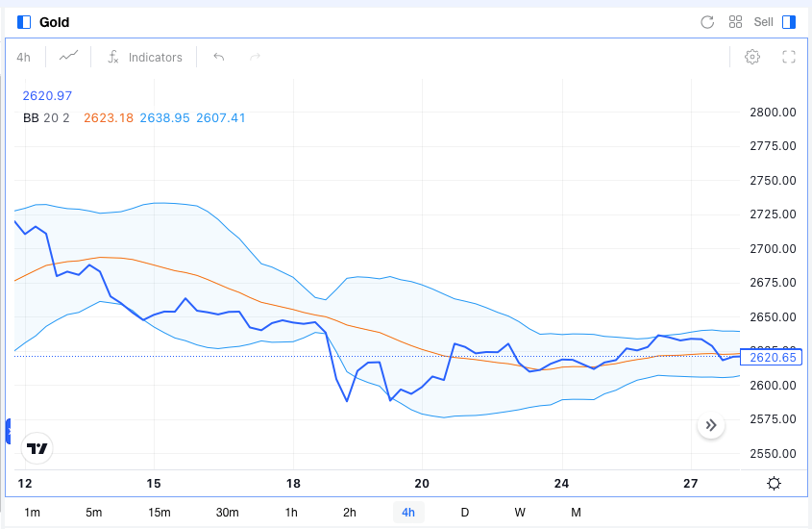This screenshot has height=529, width=812.
Task: Open chart time zone settings icon
Action: pos(774,484)
